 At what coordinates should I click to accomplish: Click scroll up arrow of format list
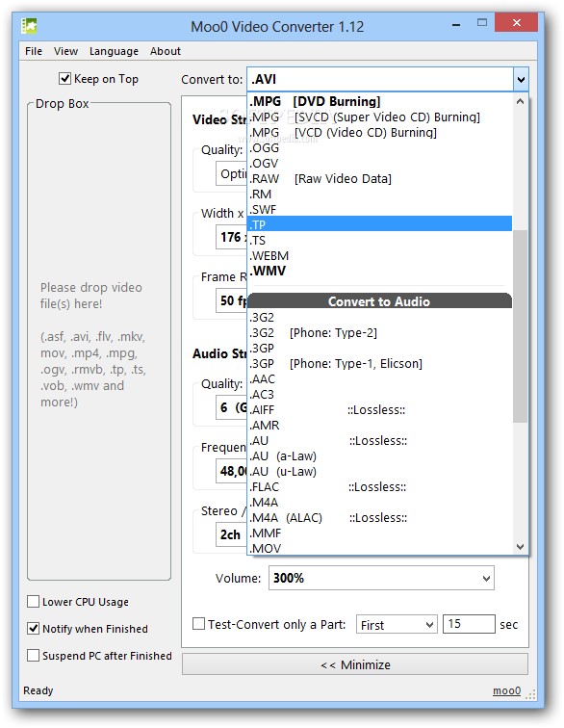pos(521,101)
